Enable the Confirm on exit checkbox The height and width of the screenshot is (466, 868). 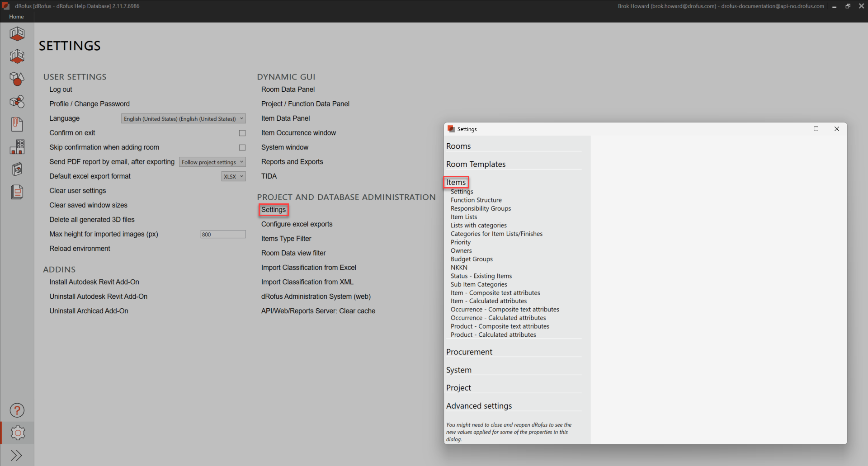(x=242, y=133)
